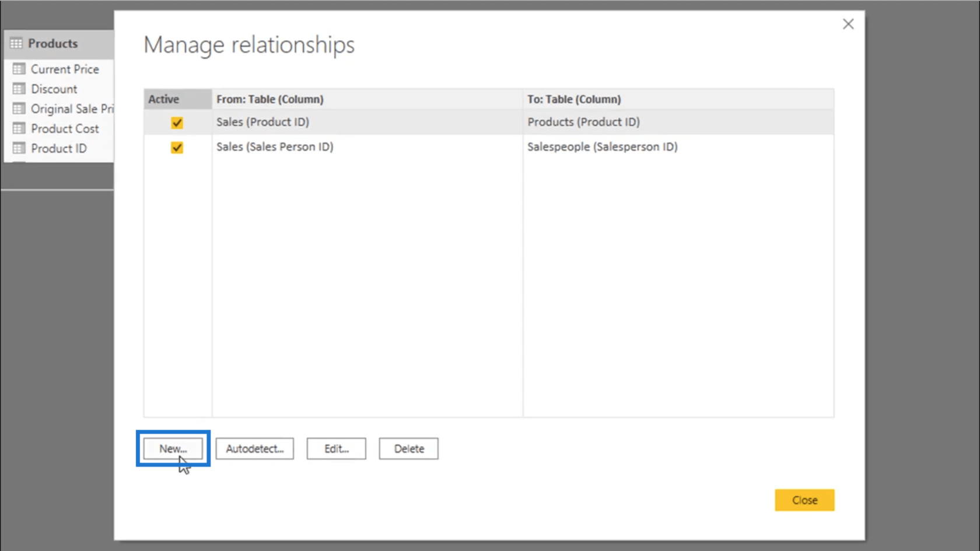980x551 pixels.
Task: Delete the selected relationship
Action: [408, 448]
